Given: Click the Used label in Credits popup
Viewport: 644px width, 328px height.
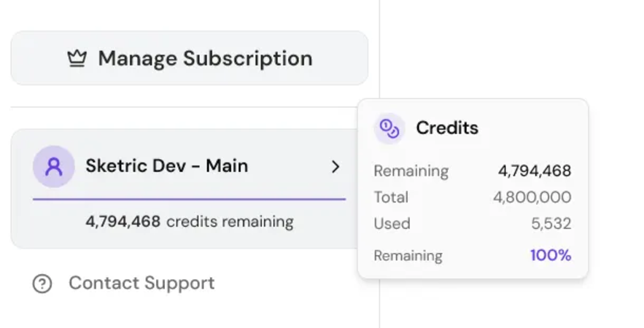Looking at the screenshot, I should tap(392, 224).
